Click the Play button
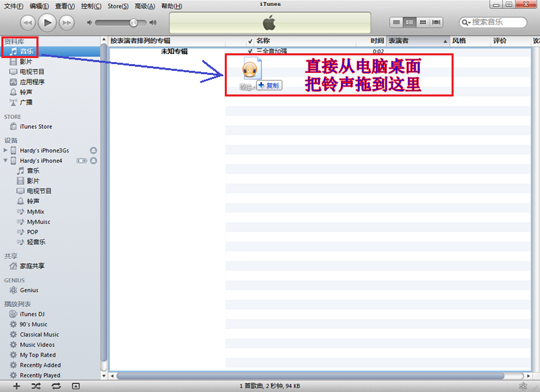This screenshot has height=392, width=540. point(47,23)
